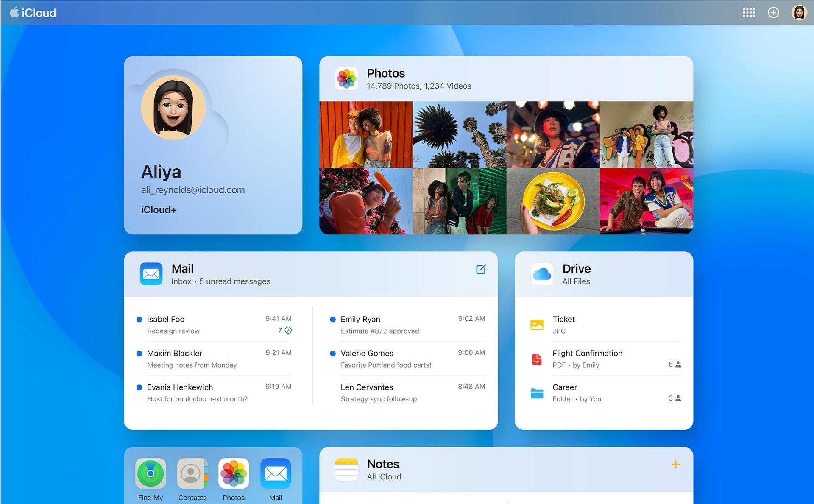
Task: Click ali_reynolds@icloud.com address
Action: point(193,190)
